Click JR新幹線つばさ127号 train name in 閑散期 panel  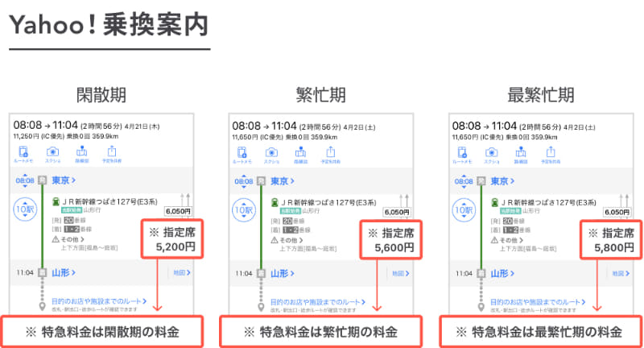tap(110, 201)
